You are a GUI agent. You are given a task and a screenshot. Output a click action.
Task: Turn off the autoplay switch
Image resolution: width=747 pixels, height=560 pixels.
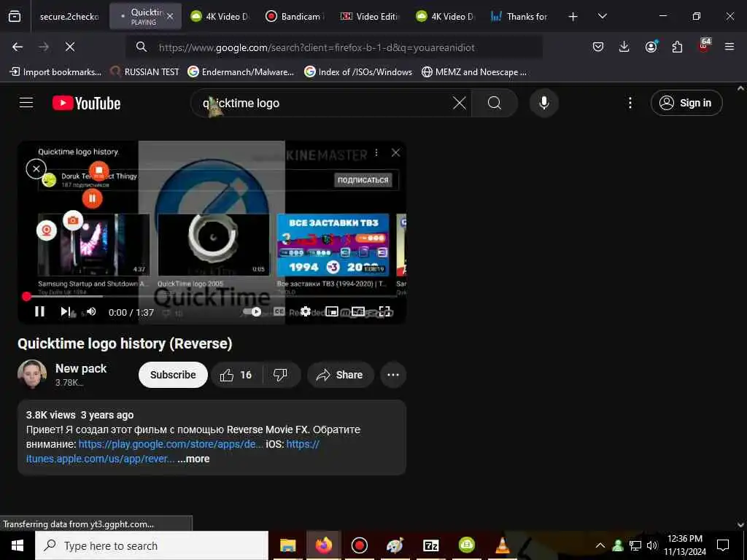tap(252, 311)
